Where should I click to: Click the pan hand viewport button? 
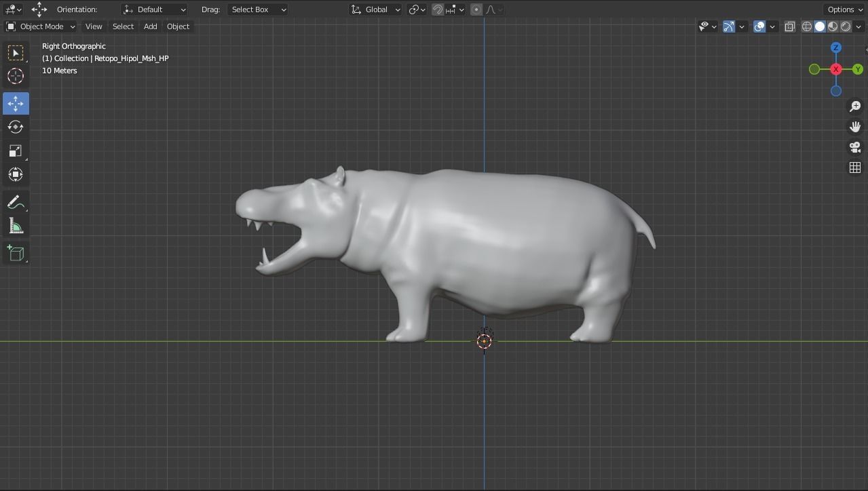[x=855, y=127]
